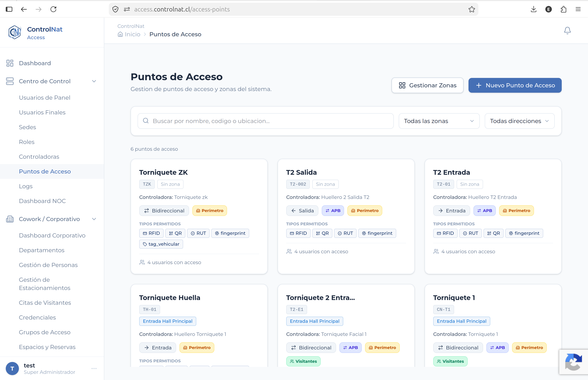This screenshot has width=588, height=380.
Task: Open the browser extensions puzzle icon
Action: pyautogui.click(x=564, y=9)
